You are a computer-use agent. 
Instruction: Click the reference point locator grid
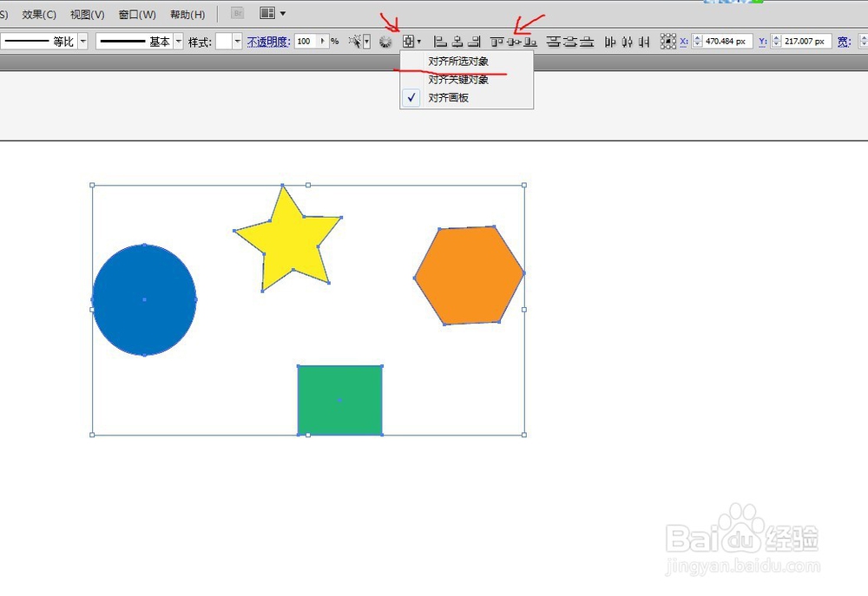[668, 42]
